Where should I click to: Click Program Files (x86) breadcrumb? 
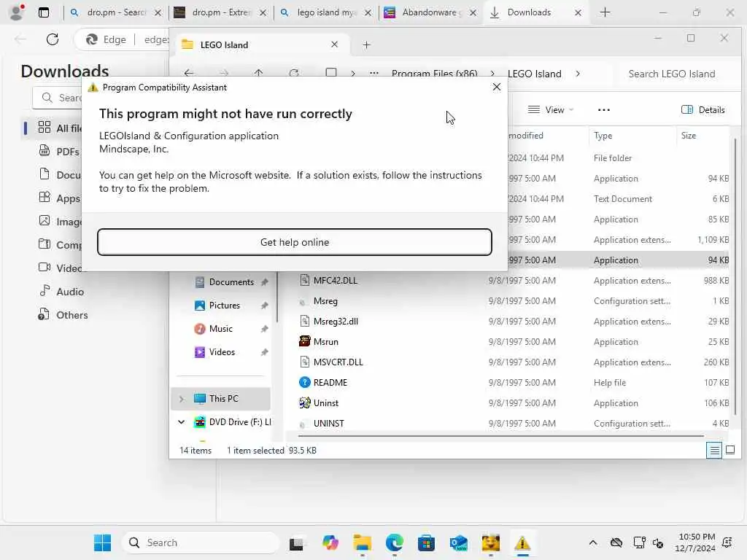[x=434, y=74]
